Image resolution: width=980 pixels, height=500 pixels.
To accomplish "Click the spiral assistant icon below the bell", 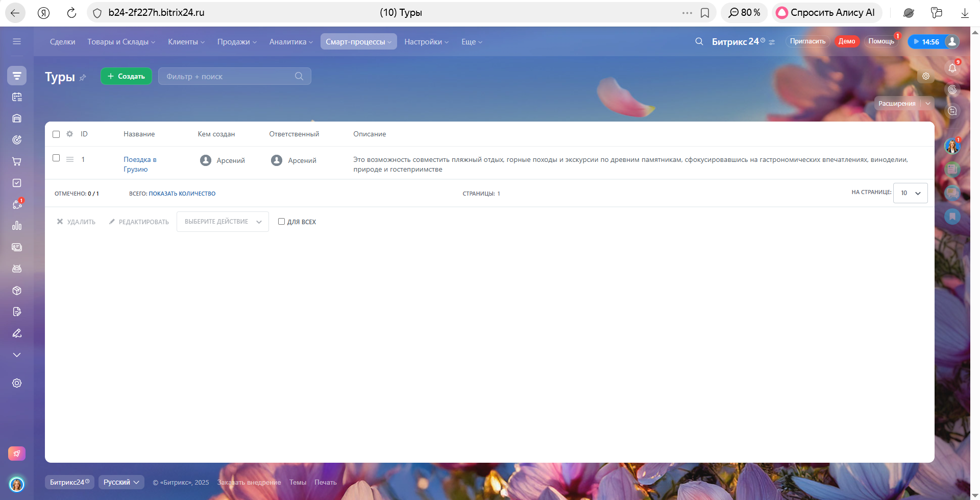I will pyautogui.click(x=952, y=89).
